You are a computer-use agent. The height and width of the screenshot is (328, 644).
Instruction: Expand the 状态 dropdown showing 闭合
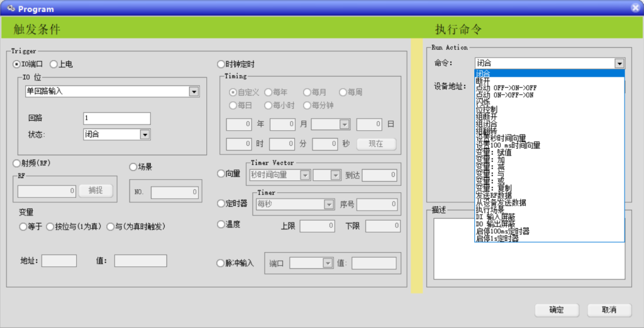coord(145,134)
